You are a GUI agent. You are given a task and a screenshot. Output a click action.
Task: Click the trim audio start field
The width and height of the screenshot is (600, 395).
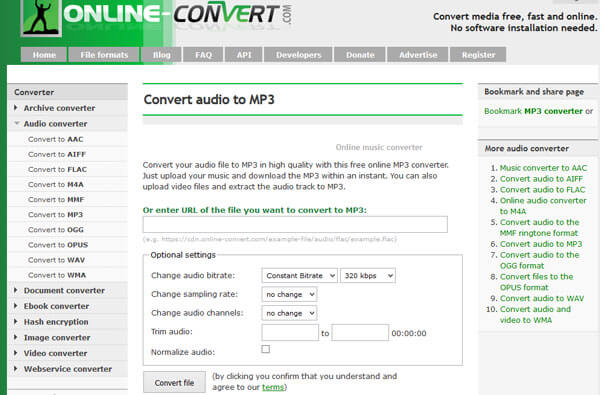click(290, 332)
